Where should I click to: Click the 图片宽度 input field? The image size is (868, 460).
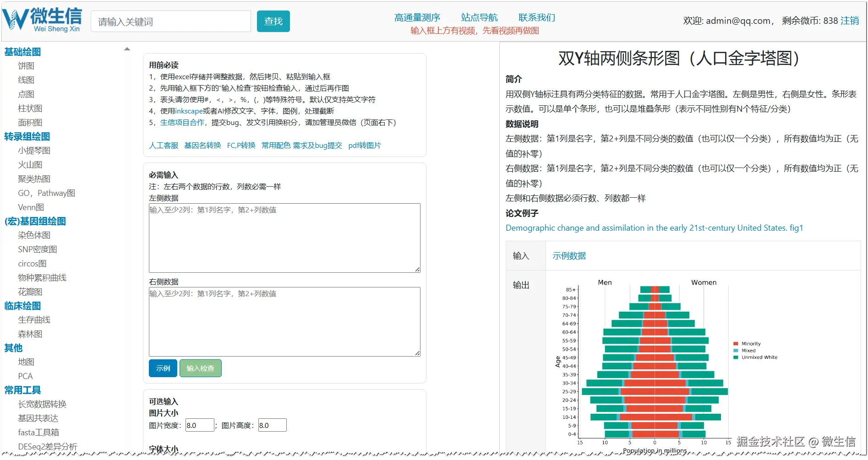point(200,425)
